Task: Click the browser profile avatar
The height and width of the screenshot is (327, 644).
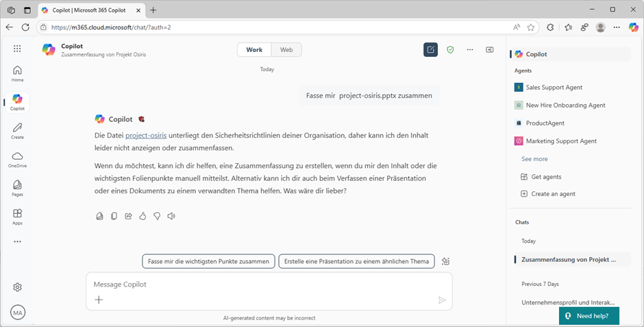Action: click(x=600, y=27)
